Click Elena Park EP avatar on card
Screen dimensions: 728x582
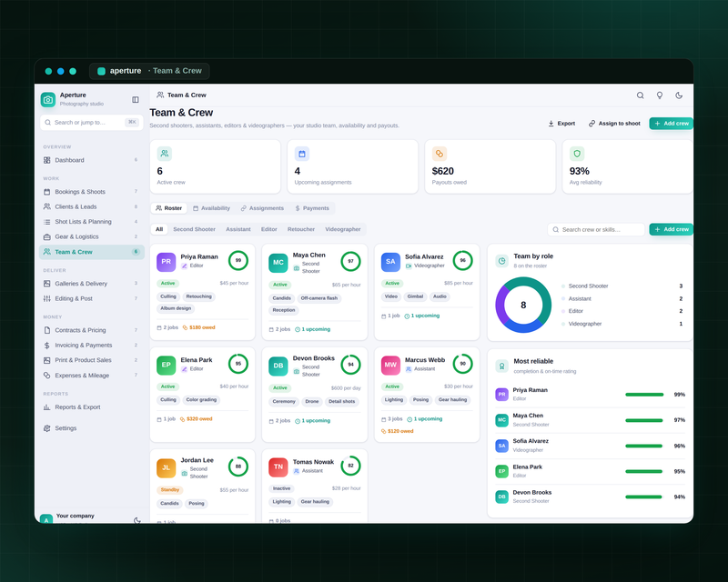pyautogui.click(x=167, y=365)
